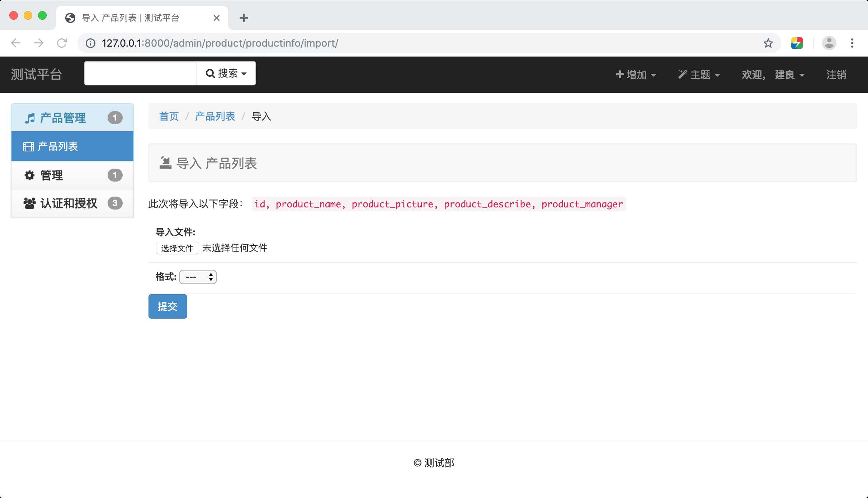Viewport: 868px width, 498px height.
Task: Click the 导入文件: label
Action: point(175,232)
